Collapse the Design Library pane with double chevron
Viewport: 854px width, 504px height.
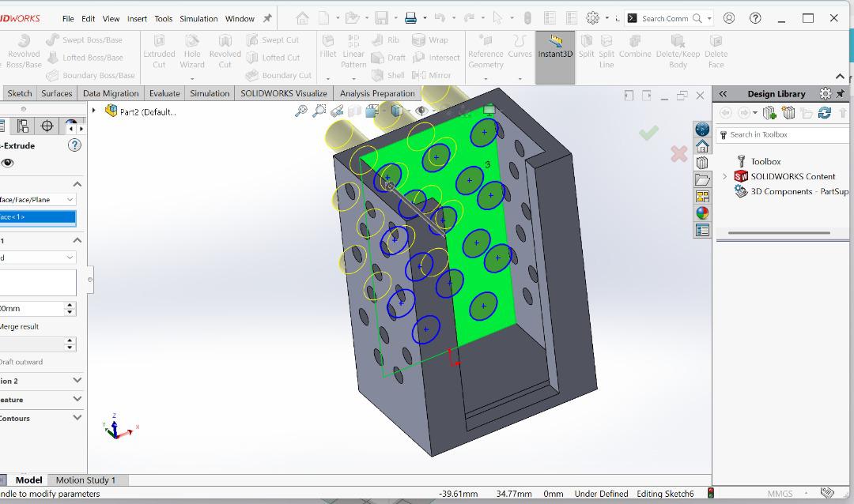[x=723, y=94]
